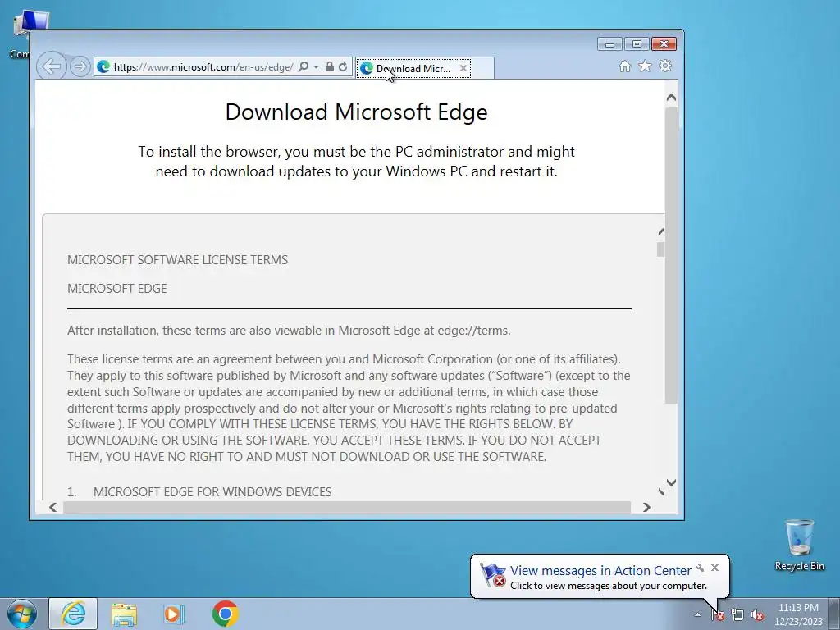Close the Internet Explorer window
840x630 pixels.
pos(664,44)
